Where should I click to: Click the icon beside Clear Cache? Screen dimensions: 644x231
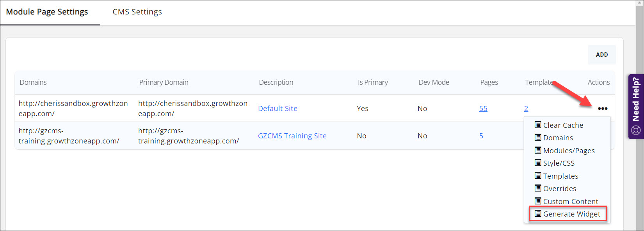538,125
